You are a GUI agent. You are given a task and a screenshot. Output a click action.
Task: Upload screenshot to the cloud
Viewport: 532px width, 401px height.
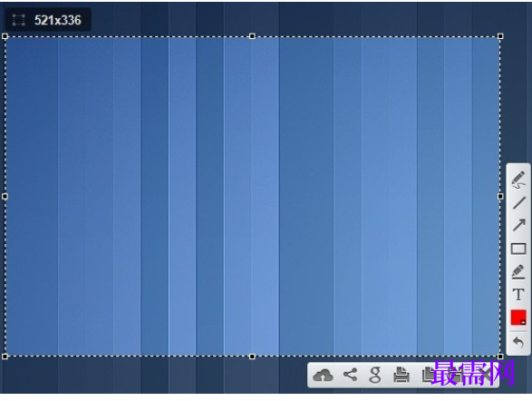pos(323,376)
